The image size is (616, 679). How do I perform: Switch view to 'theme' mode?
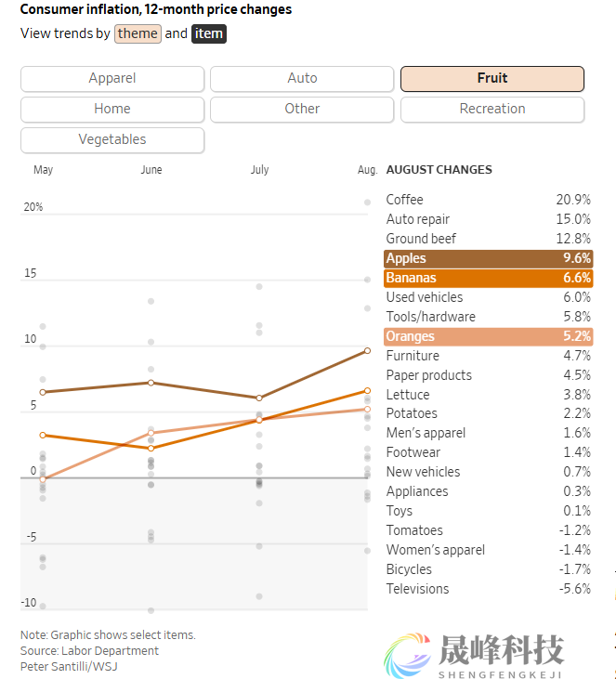138,33
